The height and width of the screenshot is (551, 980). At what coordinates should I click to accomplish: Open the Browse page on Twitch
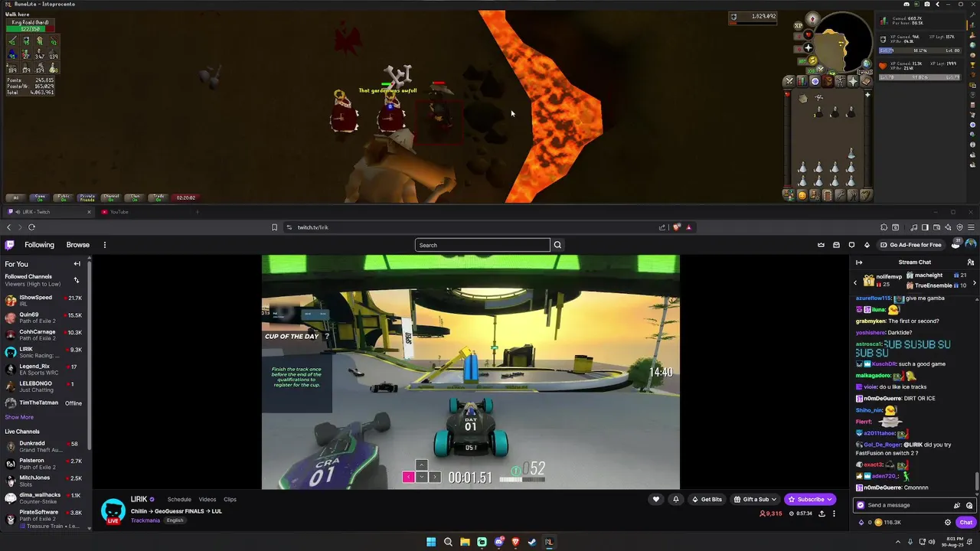click(78, 245)
